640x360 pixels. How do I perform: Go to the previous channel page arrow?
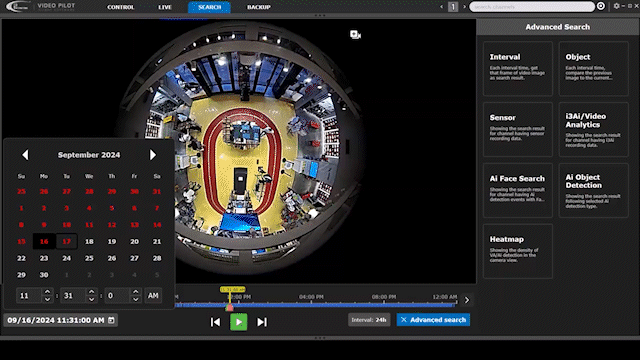pos(441,7)
